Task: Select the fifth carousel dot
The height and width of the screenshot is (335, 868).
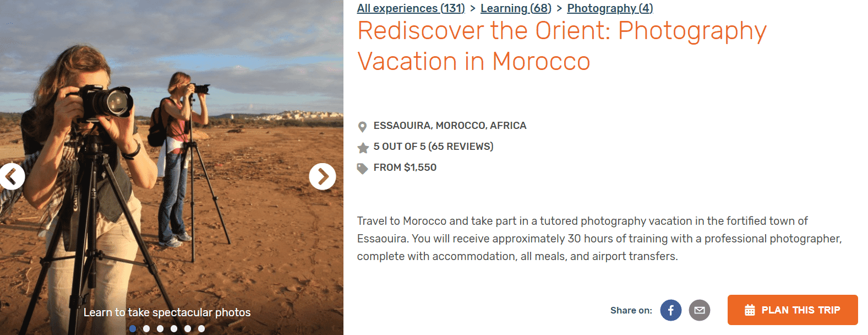Action: [188, 328]
